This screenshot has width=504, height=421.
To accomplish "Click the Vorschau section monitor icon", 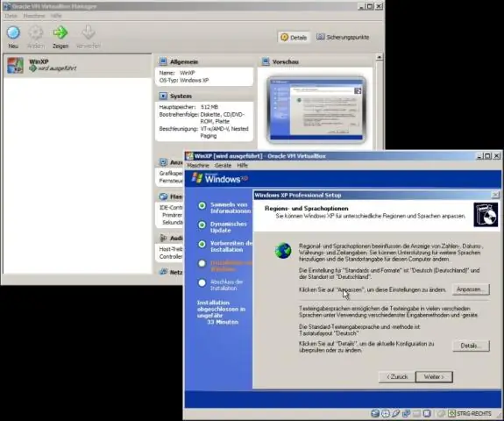I will [x=266, y=61].
